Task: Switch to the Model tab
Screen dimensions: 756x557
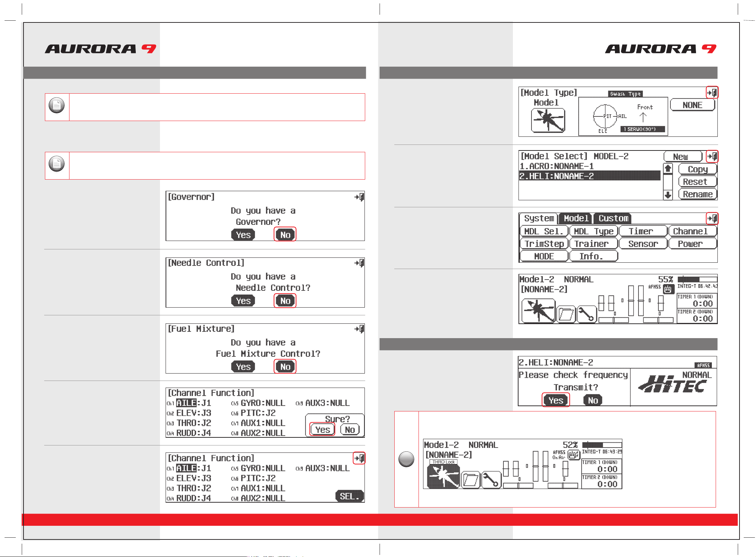Action: click(576, 219)
